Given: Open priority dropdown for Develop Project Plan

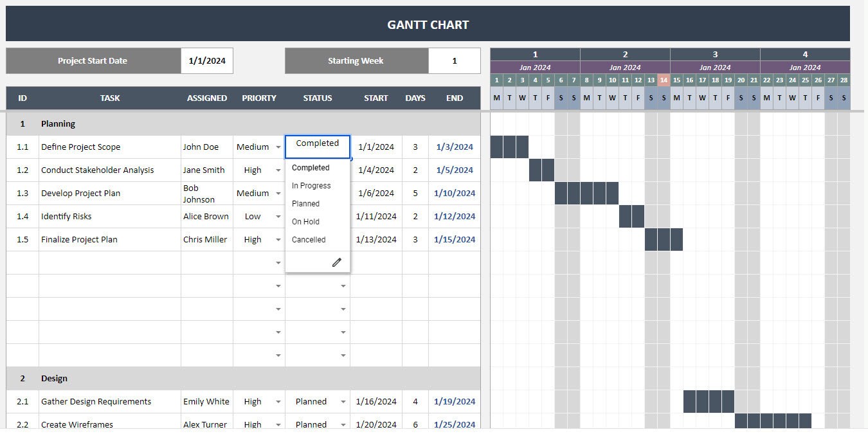Looking at the screenshot, I should click(278, 194).
